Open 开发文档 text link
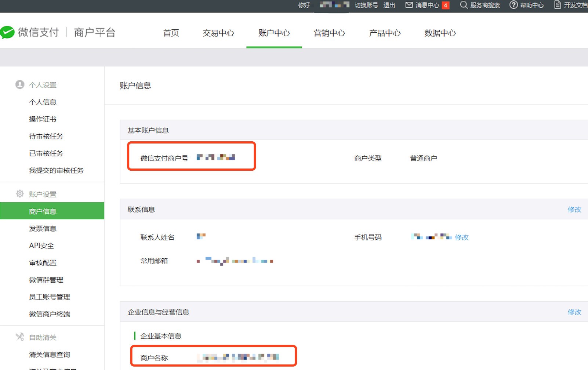 pos(576,5)
